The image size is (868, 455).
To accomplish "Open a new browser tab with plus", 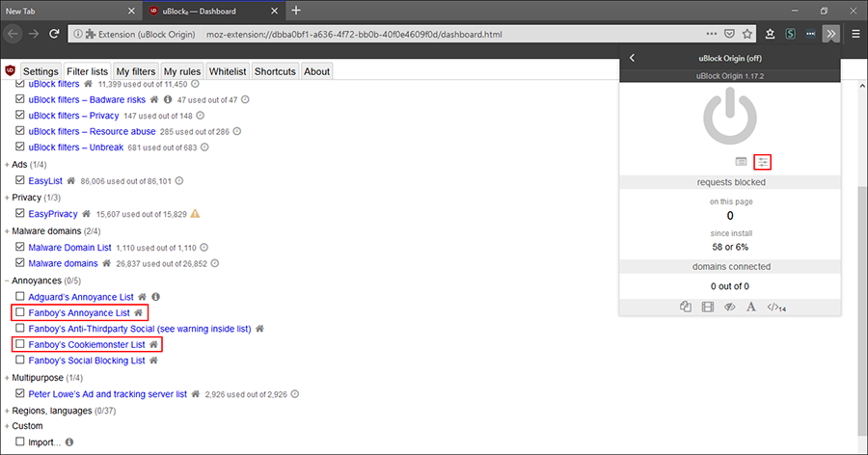I will click(x=296, y=11).
